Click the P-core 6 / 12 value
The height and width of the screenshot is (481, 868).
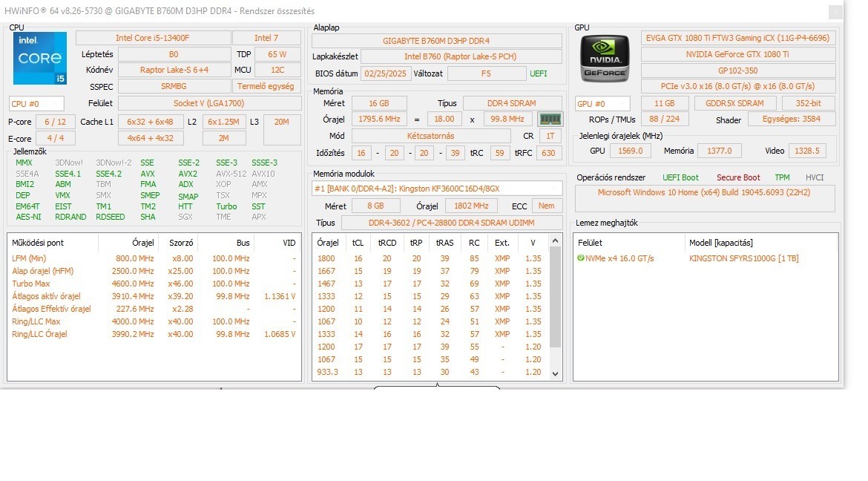[56, 122]
